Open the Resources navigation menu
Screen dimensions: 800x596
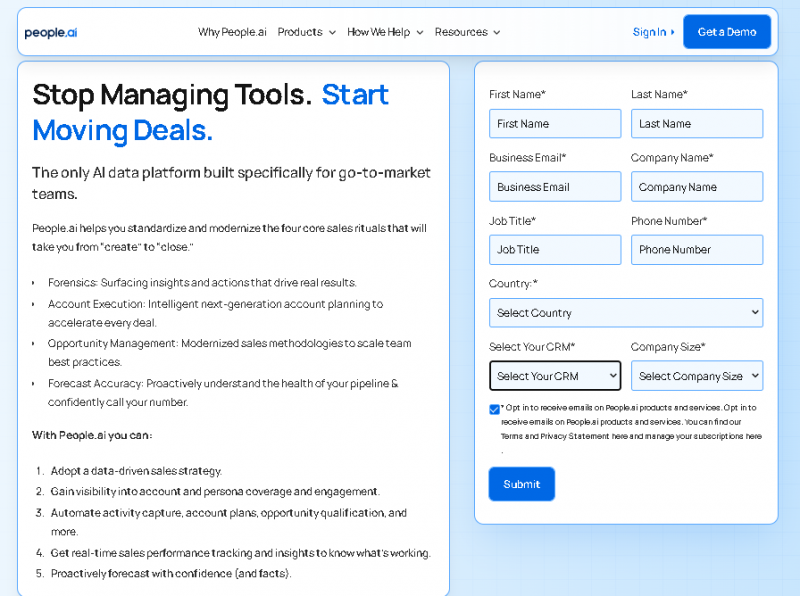tap(467, 32)
